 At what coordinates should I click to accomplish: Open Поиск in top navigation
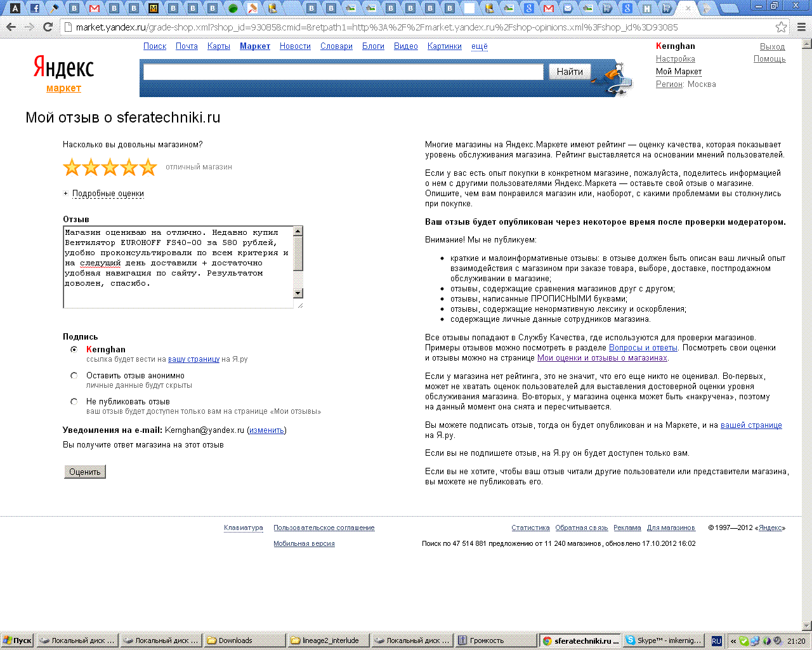pyautogui.click(x=155, y=46)
